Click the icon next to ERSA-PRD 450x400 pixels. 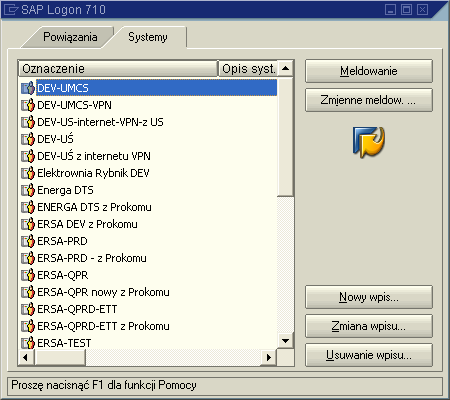pyautogui.click(x=28, y=241)
